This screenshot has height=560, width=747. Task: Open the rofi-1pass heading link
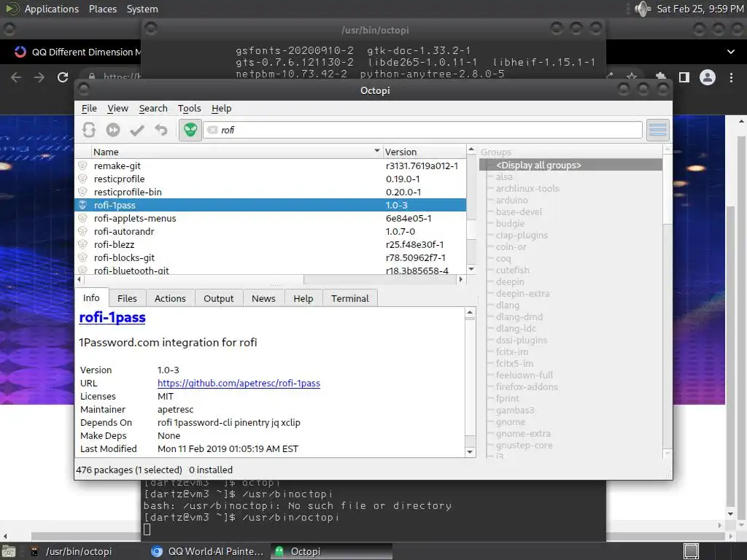click(x=112, y=318)
